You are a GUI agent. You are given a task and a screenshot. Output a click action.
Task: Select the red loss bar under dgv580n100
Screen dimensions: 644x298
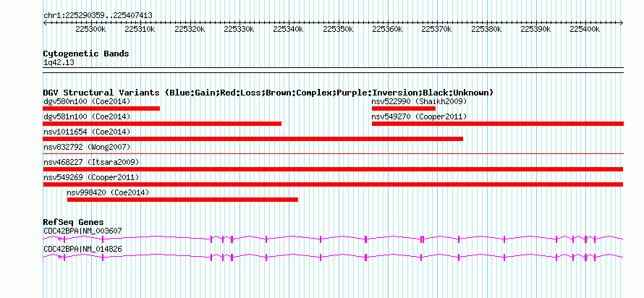click(101, 108)
